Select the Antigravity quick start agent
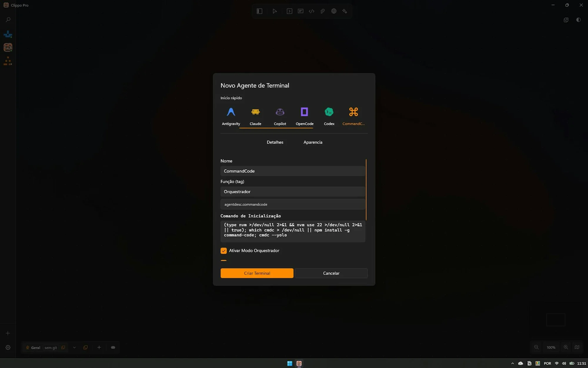This screenshot has width=588, height=368. tap(231, 116)
